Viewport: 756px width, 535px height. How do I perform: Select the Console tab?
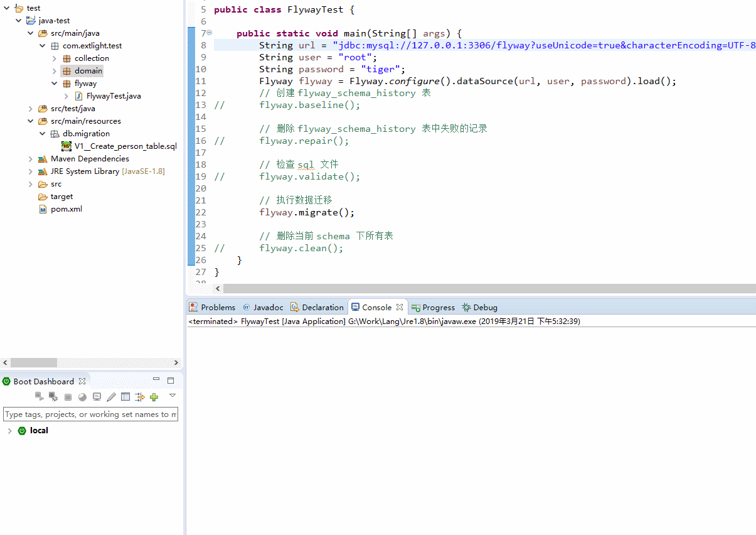pos(377,307)
